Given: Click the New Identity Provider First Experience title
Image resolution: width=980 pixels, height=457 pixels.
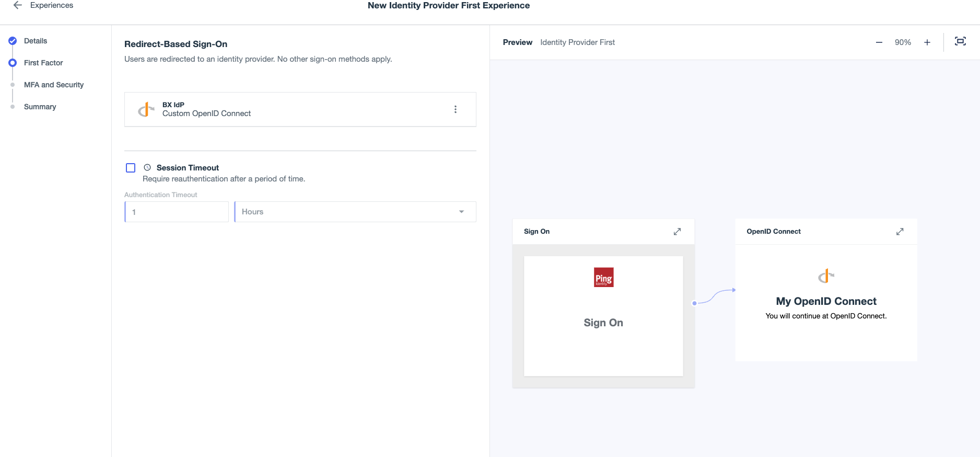Looking at the screenshot, I should point(449,5).
